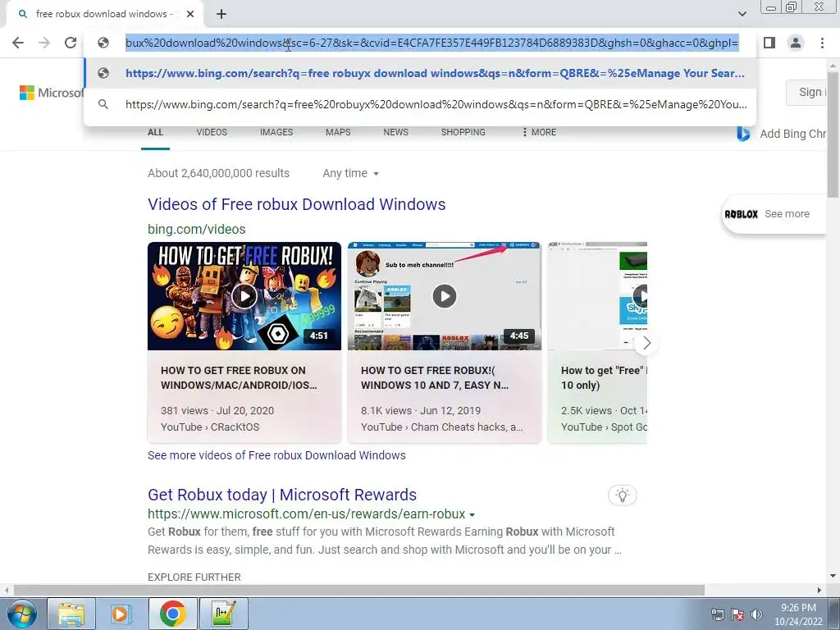The height and width of the screenshot is (630, 840).
Task: Open Windows Explorer from the taskbar
Action: [72, 614]
